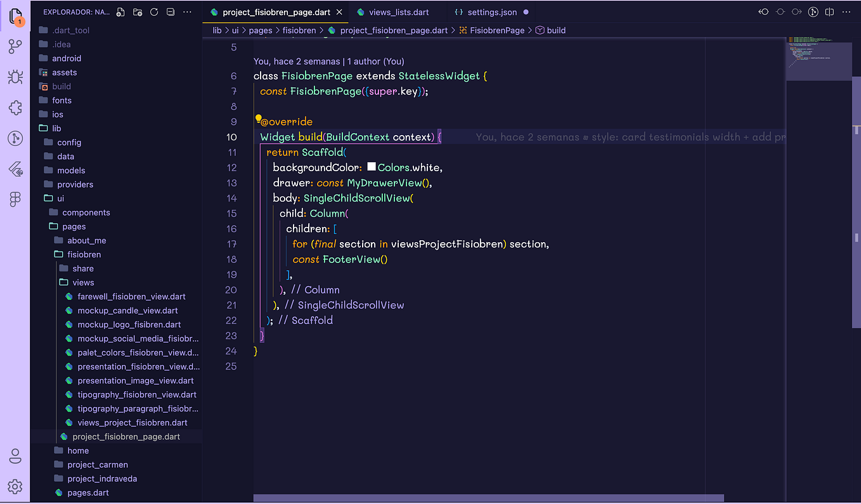
Task: Open the settings.json tab
Action: pyautogui.click(x=493, y=11)
